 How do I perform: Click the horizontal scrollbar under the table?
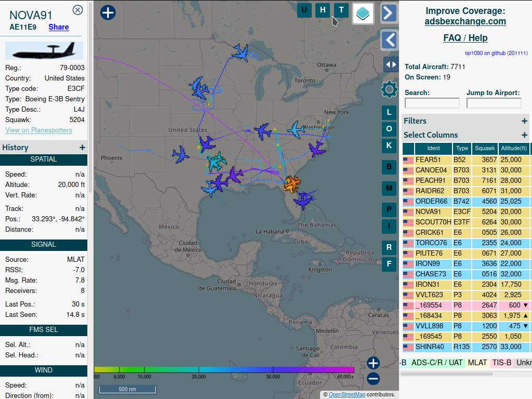click(x=446, y=374)
